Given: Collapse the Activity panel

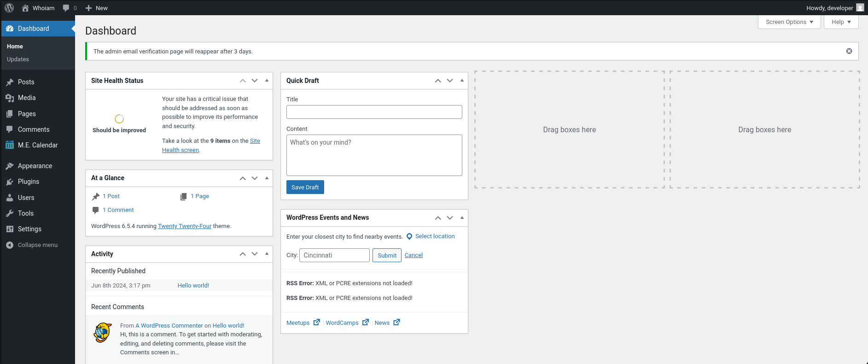Looking at the screenshot, I should pyautogui.click(x=267, y=254).
